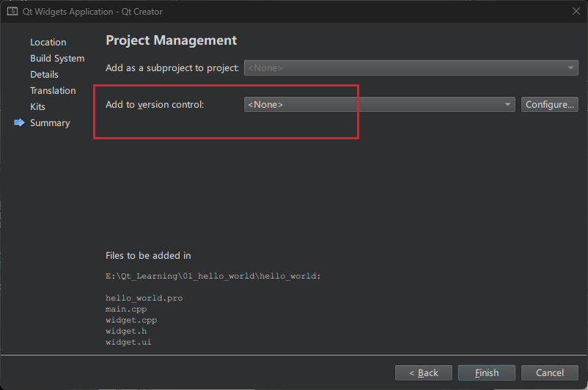Click hello_world.pro in the file list
Image resolution: width=588 pixels, height=390 pixels.
(x=144, y=298)
